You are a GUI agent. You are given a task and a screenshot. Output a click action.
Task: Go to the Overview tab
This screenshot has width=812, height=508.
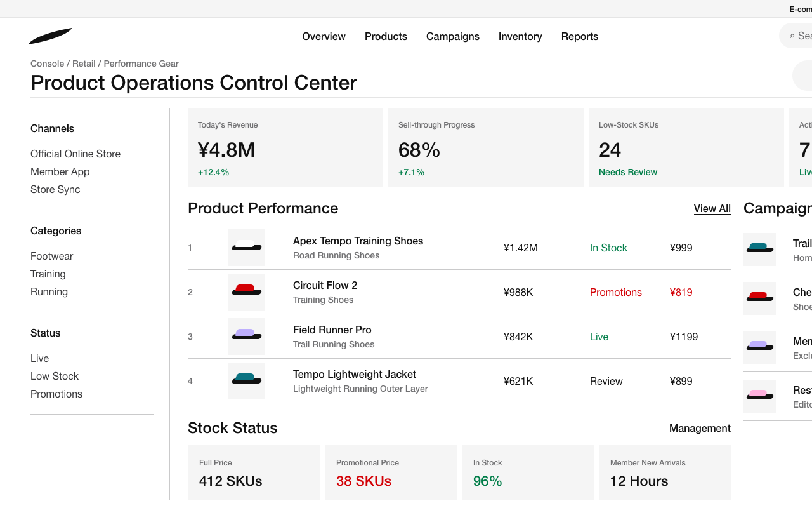[x=324, y=36]
